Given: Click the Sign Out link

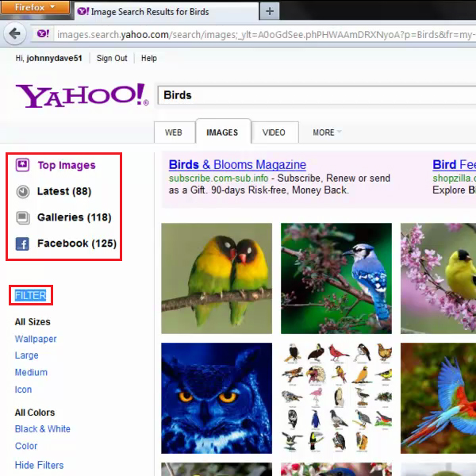Looking at the screenshot, I should click(112, 58).
